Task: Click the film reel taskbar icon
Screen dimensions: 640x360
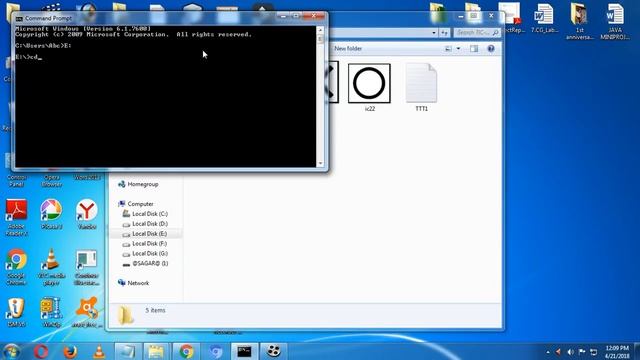Action: 273,351
